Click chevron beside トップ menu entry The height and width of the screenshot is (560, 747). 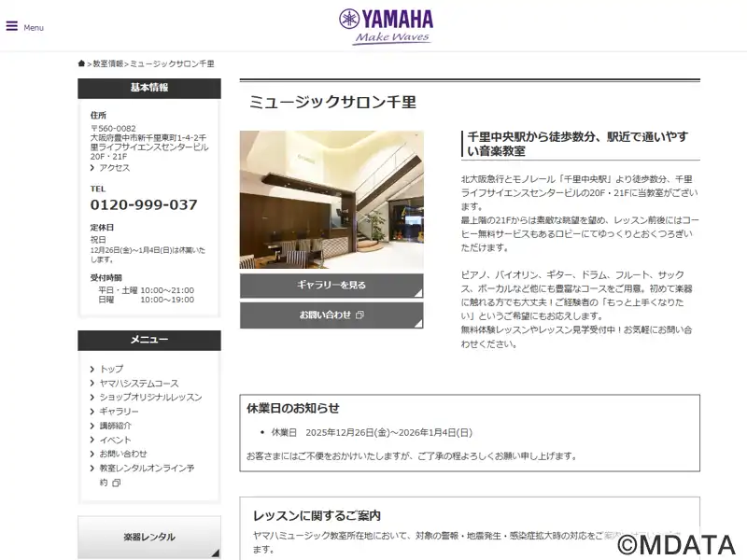pyautogui.click(x=92, y=369)
